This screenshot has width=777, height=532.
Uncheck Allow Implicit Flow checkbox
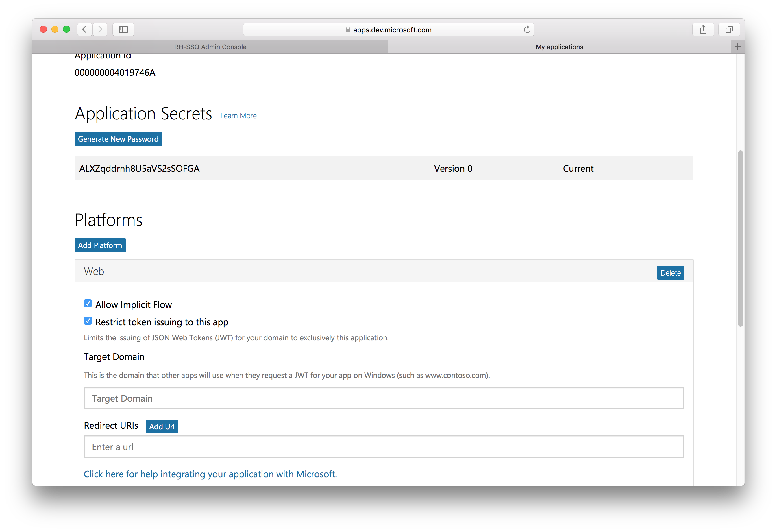click(88, 304)
